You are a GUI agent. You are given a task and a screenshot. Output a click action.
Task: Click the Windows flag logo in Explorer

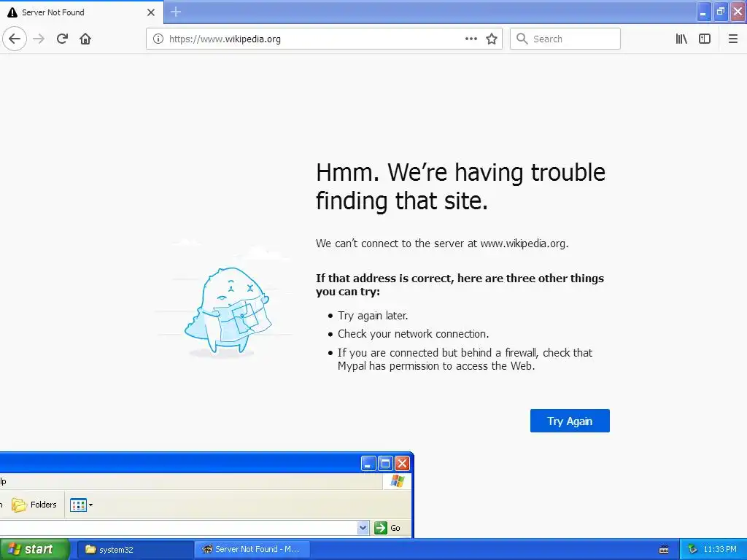pos(398,481)
